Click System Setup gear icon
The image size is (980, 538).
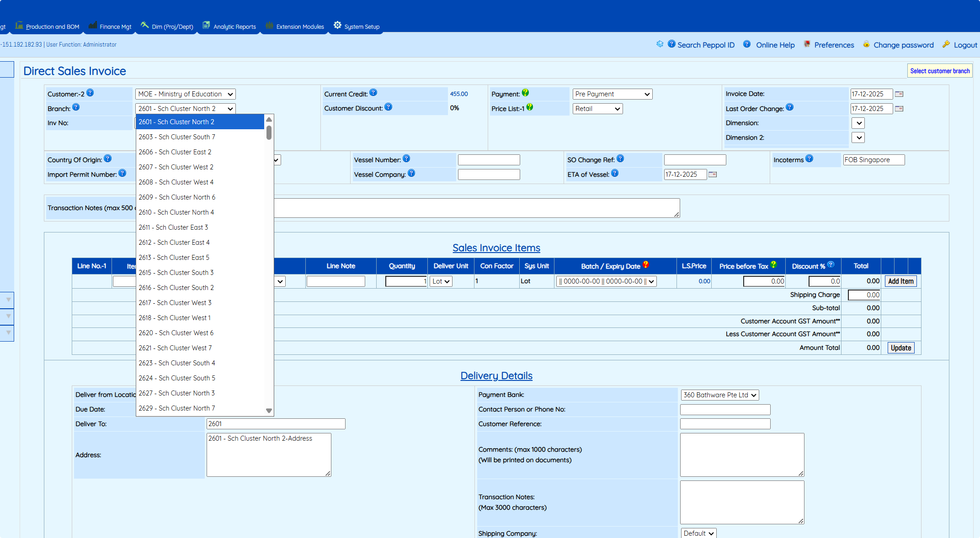coord(337,25)
